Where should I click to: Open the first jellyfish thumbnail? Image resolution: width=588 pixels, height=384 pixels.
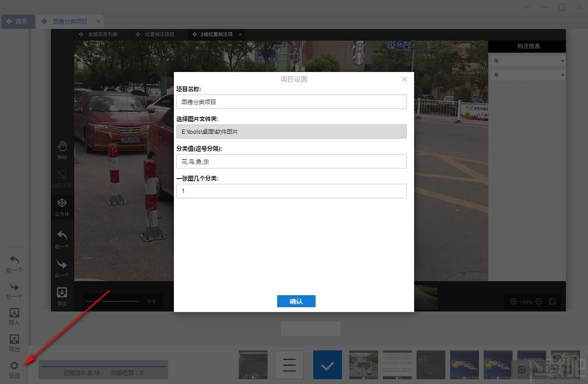pos(465,365)
